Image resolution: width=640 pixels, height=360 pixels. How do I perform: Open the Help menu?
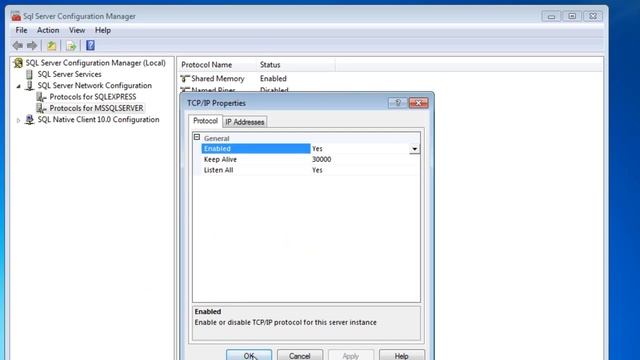point(103,30)
